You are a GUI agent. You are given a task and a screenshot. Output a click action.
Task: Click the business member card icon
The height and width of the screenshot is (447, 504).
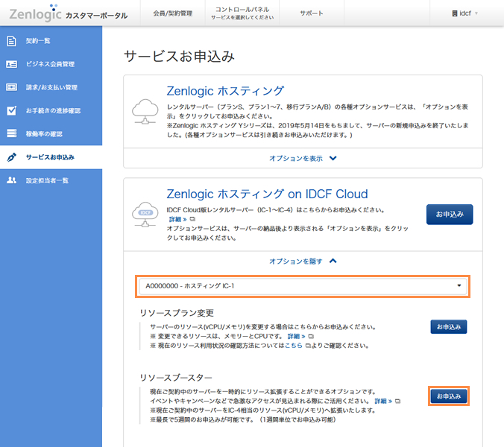click(x=11, y=64)
